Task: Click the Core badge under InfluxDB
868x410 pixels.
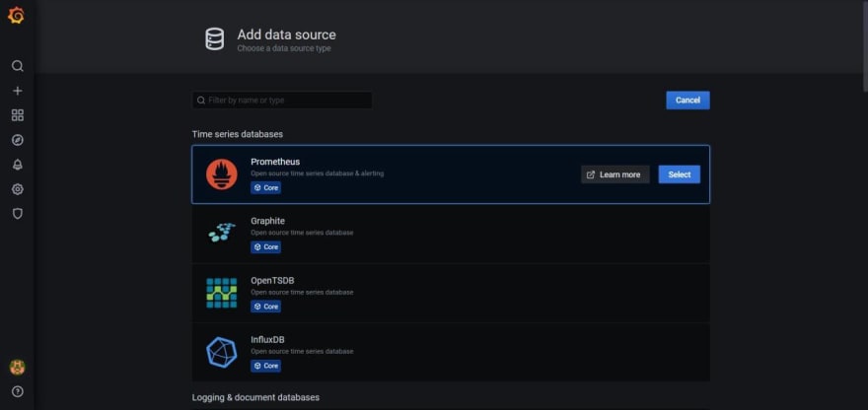Action: 265,366
